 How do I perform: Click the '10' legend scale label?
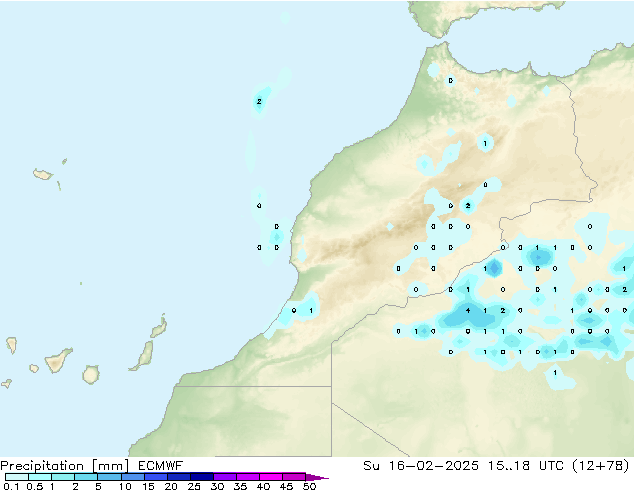pyautogui.click(x=125, y=486)
